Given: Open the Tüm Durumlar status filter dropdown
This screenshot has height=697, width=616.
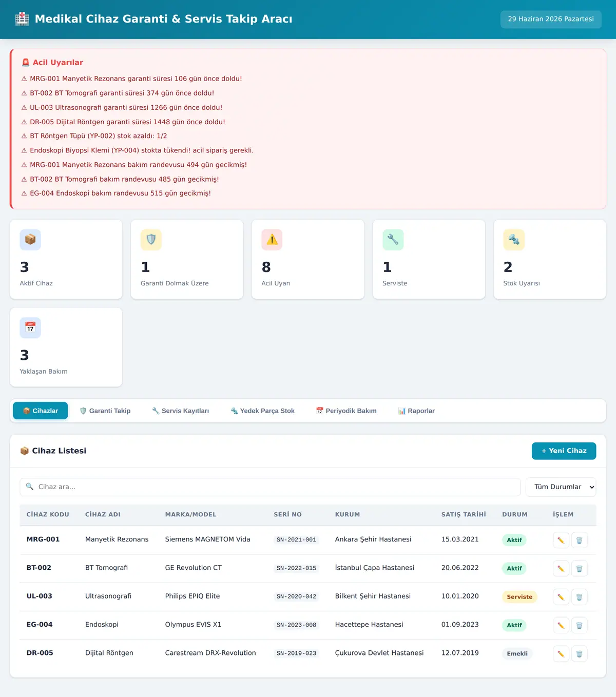Looking at the screenshot, I should (561, 487).
